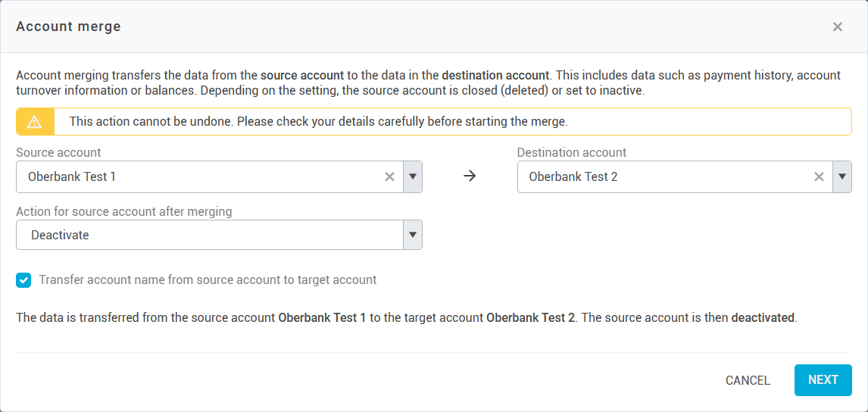Expand the Destination account dropdown arrow
Screen dimensions: 868x412
tap(842, 177)
